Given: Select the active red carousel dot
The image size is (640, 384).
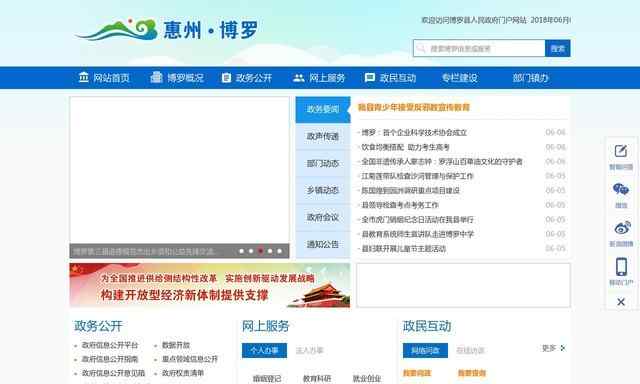Looking at the screenshot, I should point(260,251).
